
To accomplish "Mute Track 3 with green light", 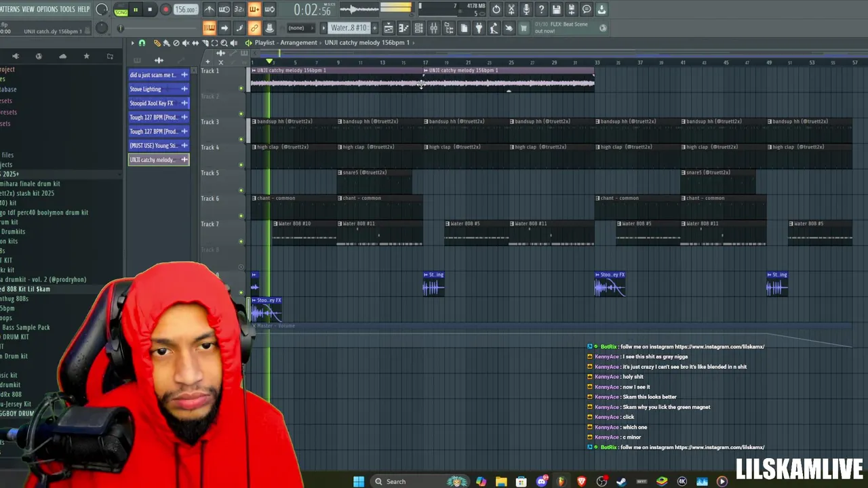I will pyautogui.click(x=241, y=139).
